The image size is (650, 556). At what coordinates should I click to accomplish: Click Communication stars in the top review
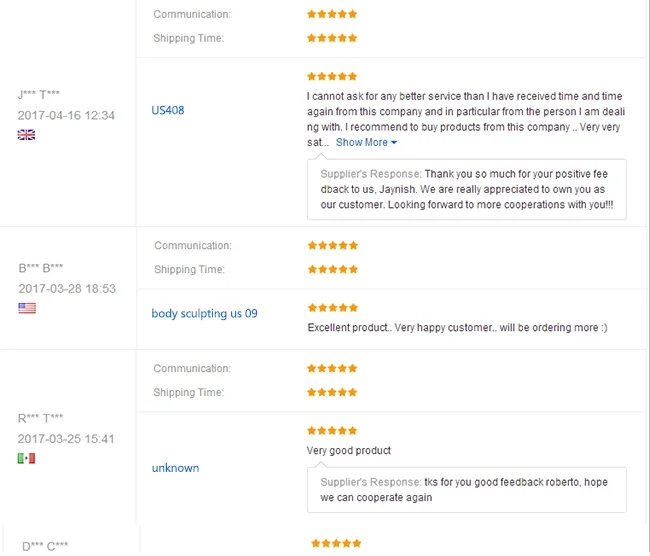(332, 14)
